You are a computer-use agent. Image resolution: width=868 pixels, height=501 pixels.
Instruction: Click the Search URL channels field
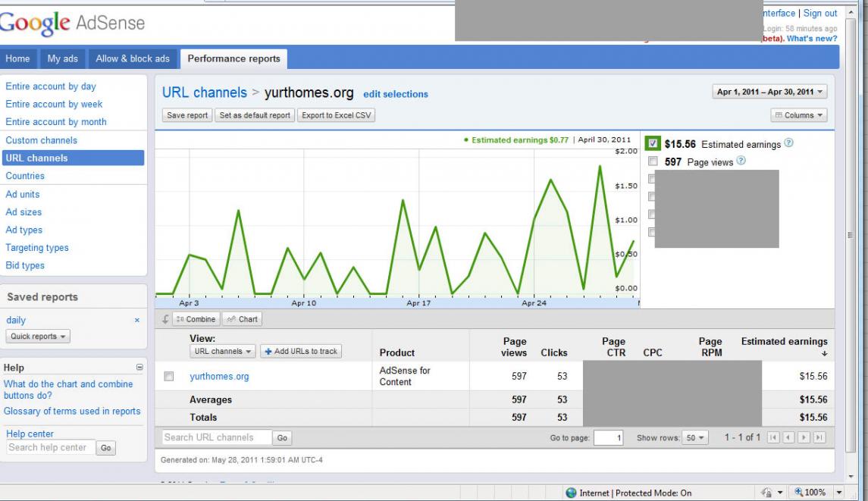(x=217, y=437)
